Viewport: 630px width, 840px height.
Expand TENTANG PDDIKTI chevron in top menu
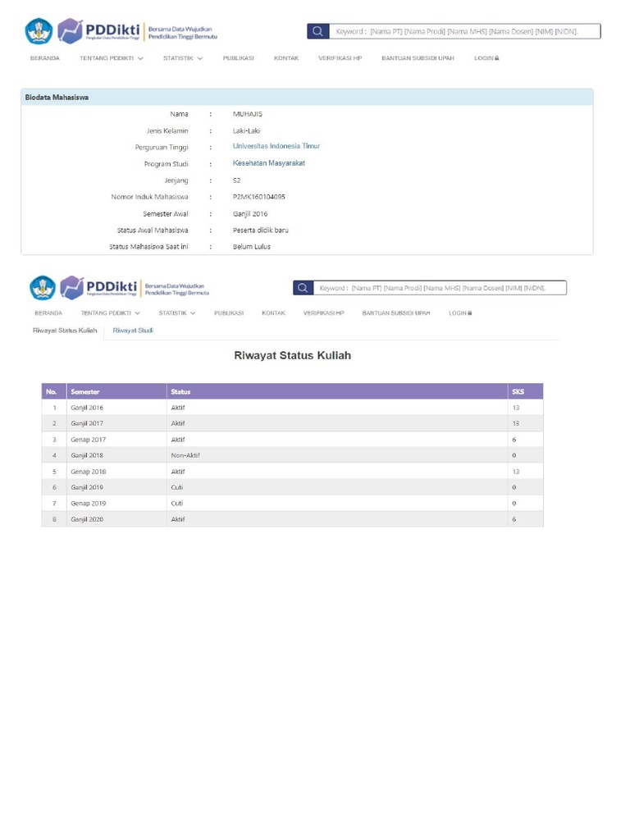140,58
